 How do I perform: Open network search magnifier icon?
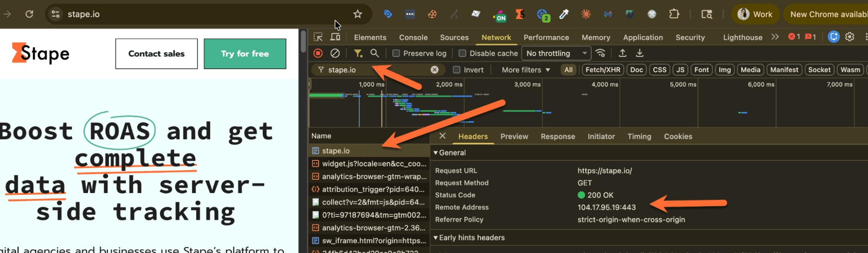[x=374, y=53]
